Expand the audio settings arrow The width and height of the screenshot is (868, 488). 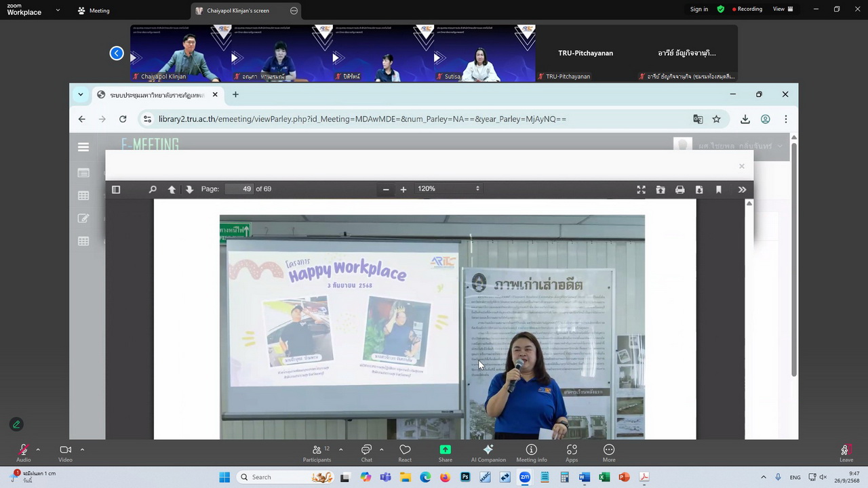(38, 449)
